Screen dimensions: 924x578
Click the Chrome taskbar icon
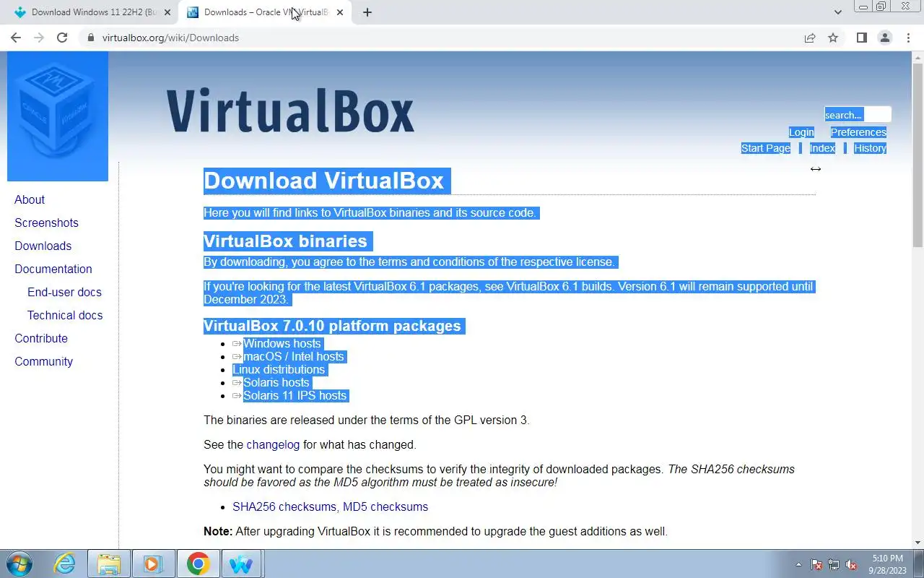click(198, 564)
